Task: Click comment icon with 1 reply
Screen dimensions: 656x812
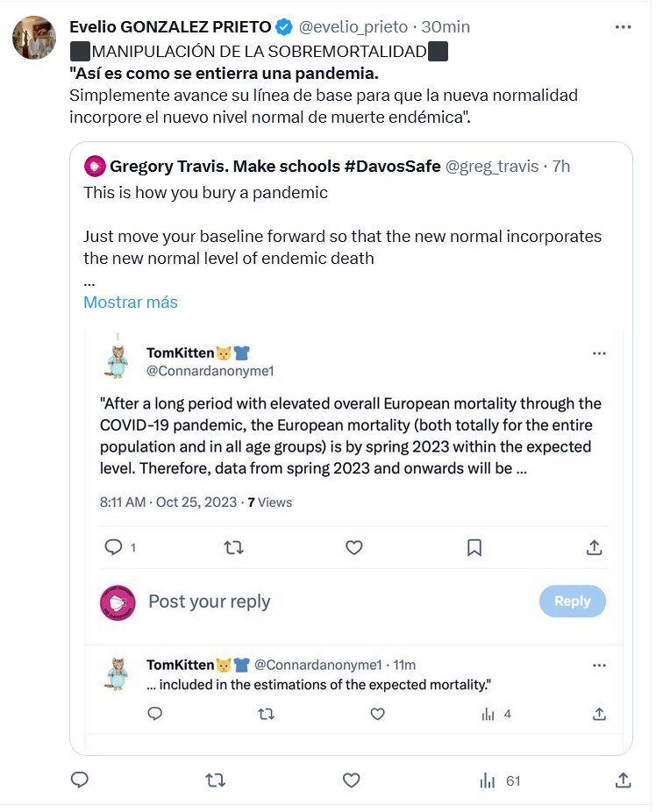Action: click(x=115, y=548)
